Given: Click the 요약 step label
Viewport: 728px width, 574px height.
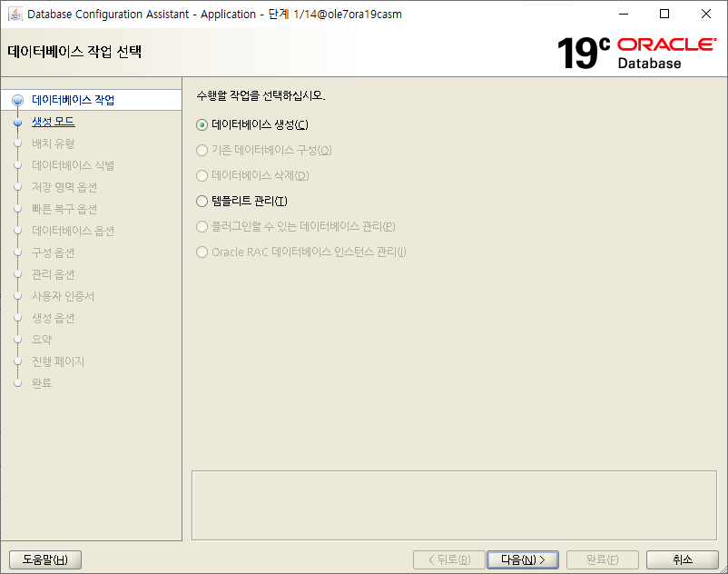Looking at the screenshot, I should [x=42, y=340].
